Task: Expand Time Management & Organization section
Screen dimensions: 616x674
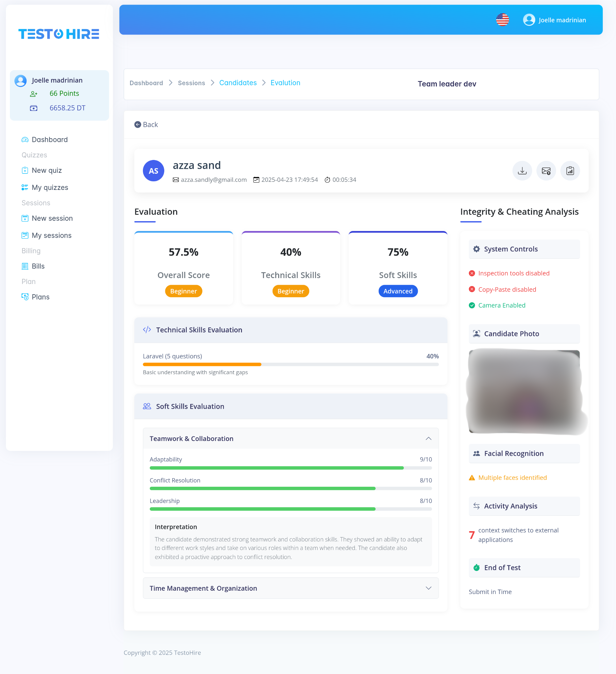Action: pyautogui.click(x=428, y=588)
